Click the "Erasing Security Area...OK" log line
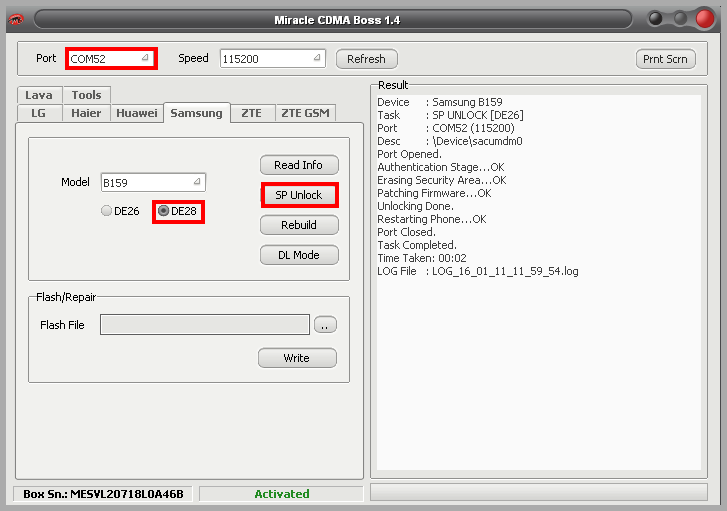 (442, 180)
